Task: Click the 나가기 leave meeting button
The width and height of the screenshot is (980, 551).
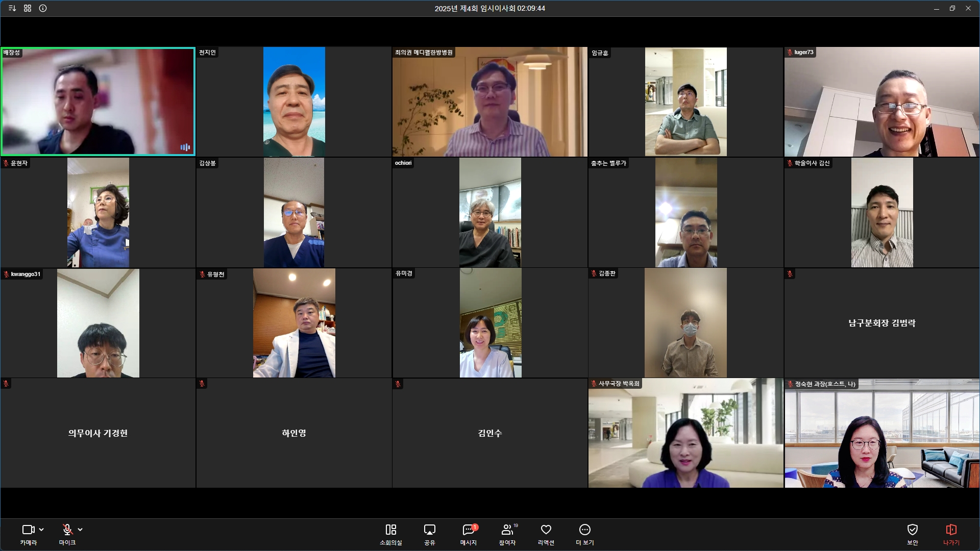Action: 951,530
